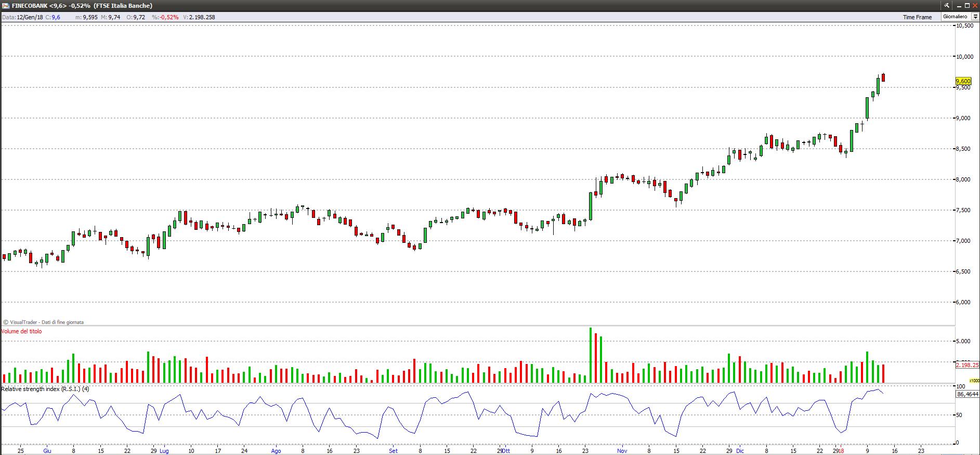Click the yellow 9,600 current price tag
The image size is (980, 455).
[x=963, y=81]
